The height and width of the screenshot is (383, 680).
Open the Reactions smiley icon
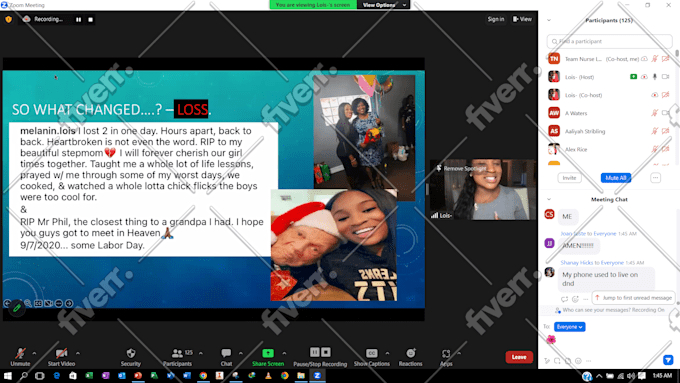(410, 353)
